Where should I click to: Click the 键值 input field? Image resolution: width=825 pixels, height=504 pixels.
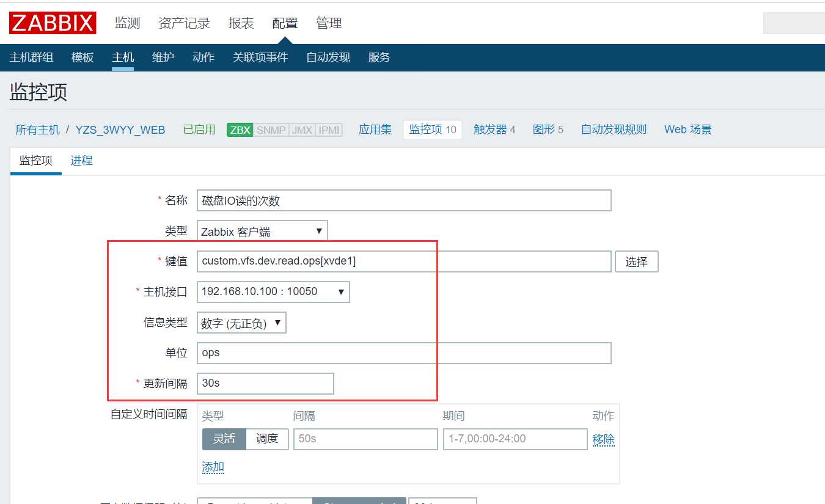click(x=404, y=261)
